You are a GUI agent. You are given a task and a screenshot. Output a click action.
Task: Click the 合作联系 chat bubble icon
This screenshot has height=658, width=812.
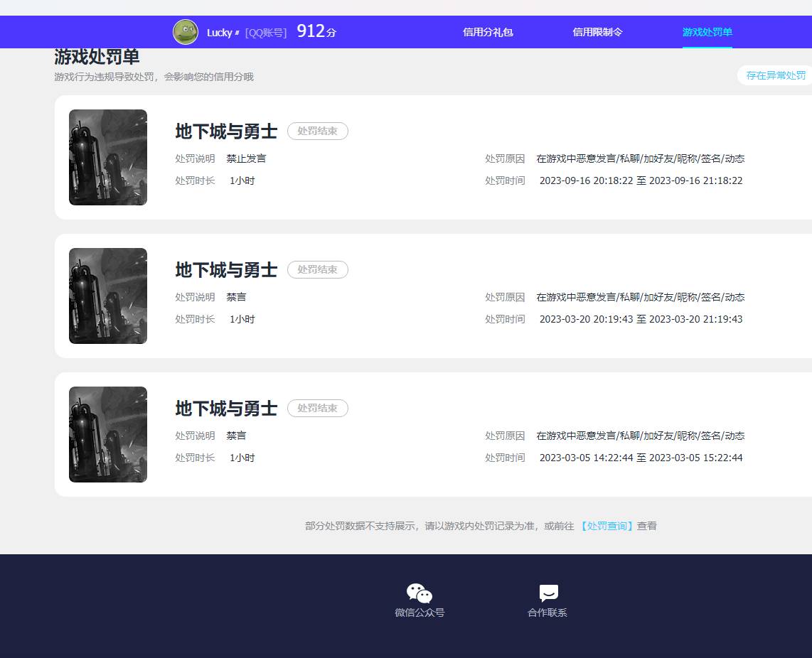pos(548,593)
